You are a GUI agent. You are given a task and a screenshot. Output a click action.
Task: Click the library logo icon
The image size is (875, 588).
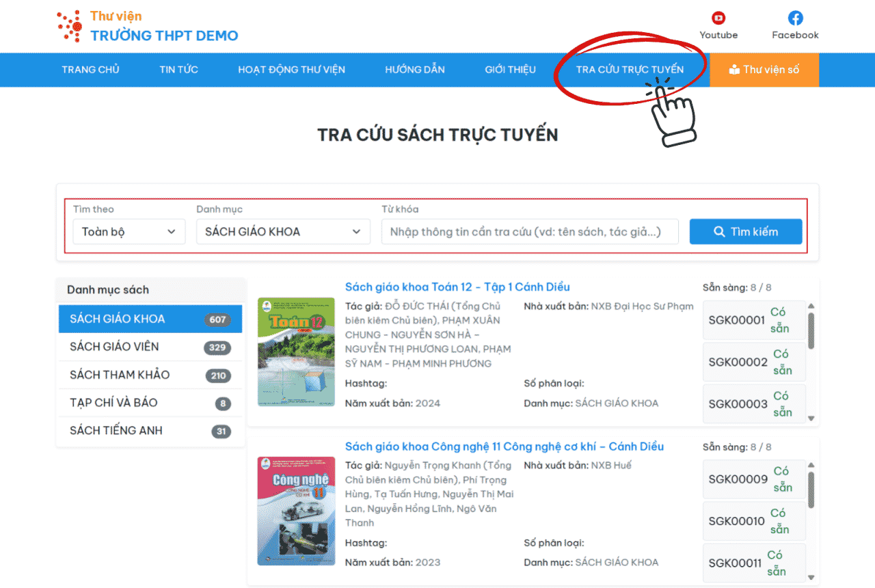(70, 26)
